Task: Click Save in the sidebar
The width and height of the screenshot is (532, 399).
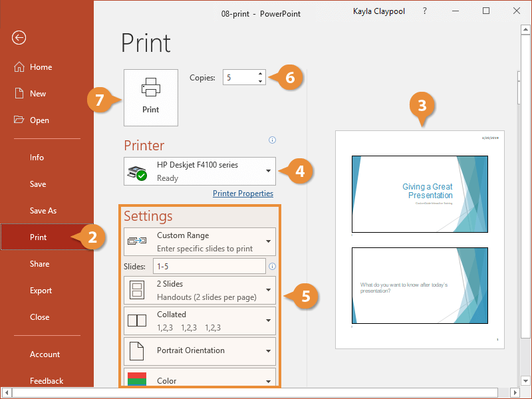Action: point(38,184)
